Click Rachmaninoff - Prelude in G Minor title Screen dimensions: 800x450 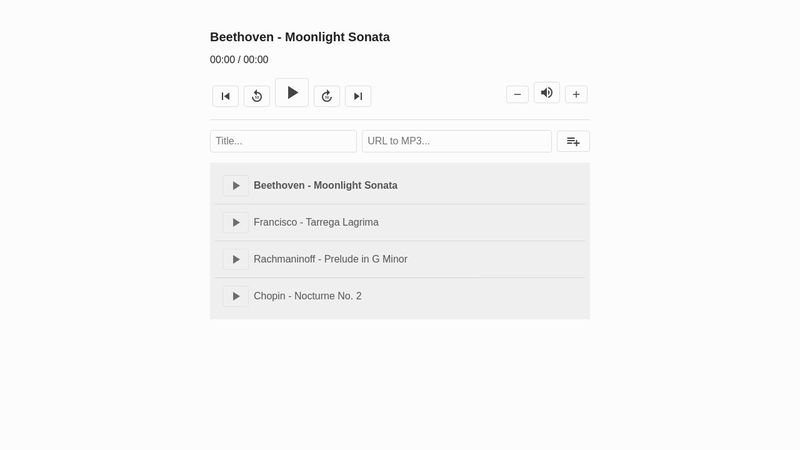[330, 259]
